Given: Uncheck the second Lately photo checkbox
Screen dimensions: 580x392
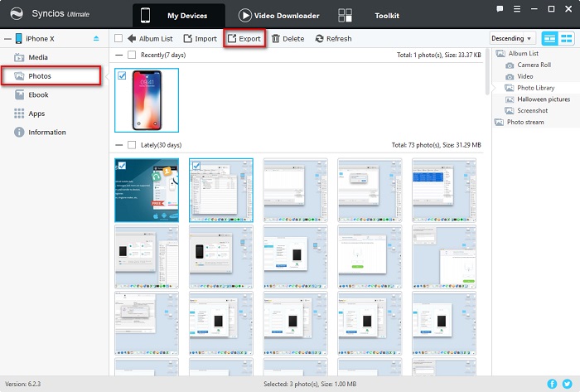Looking at the screenshot, I should coord(196,166).
